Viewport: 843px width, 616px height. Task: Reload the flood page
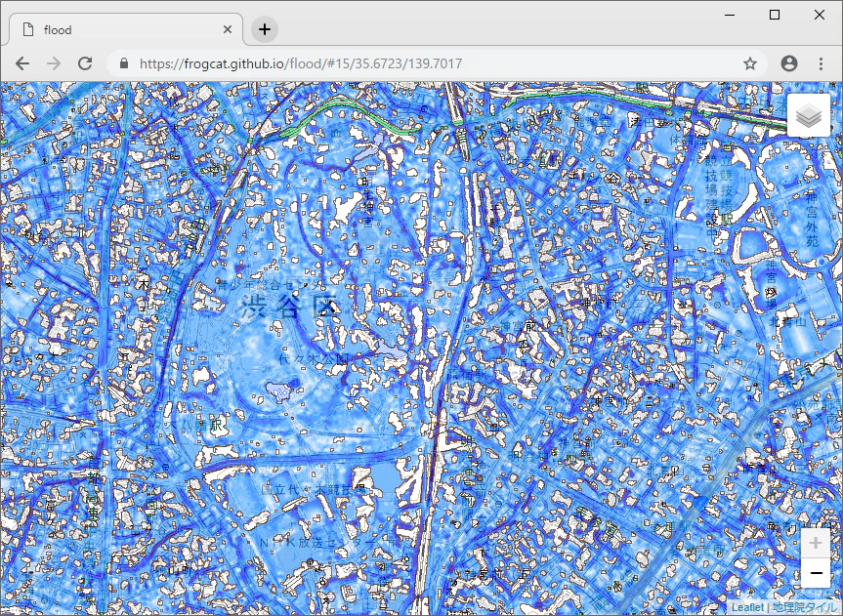point(85,63)
